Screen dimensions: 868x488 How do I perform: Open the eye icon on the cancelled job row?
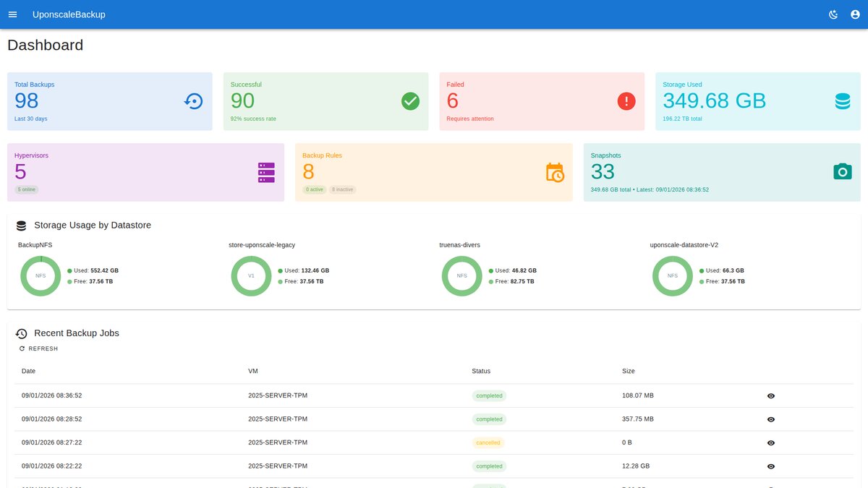[x=770, y=442]
